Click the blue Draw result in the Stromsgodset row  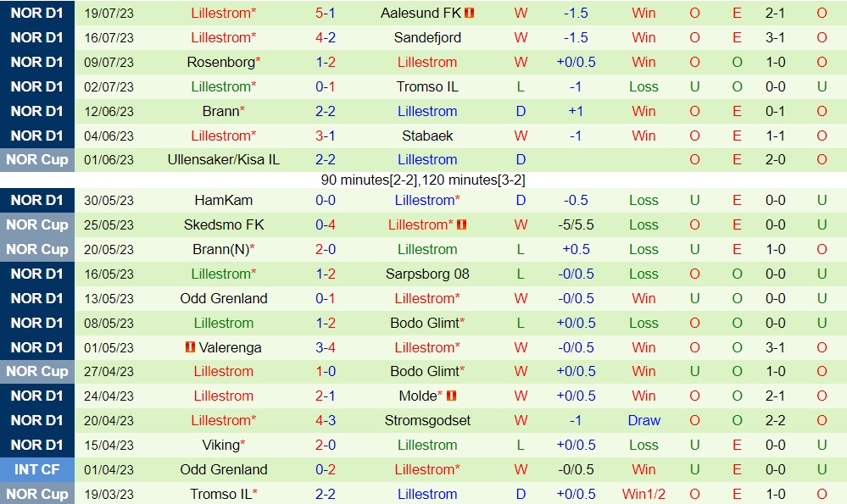click(644, 421)
